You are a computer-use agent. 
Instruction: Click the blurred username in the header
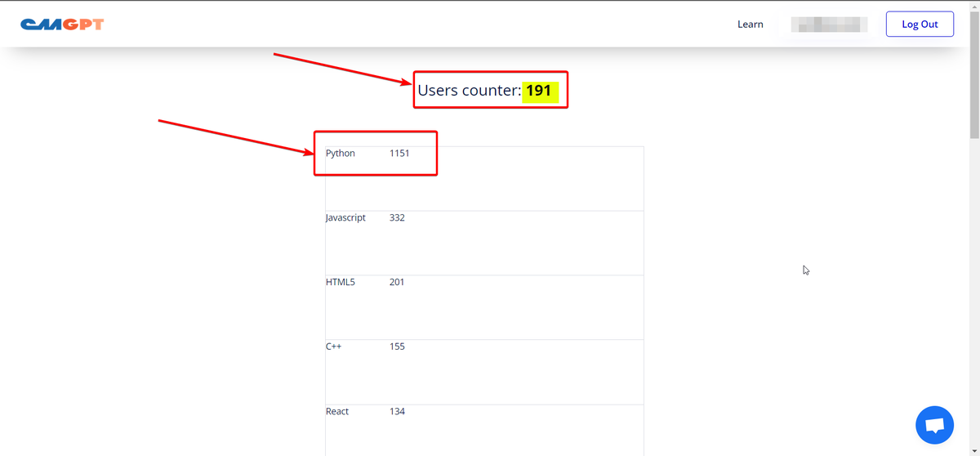point(829,25)
